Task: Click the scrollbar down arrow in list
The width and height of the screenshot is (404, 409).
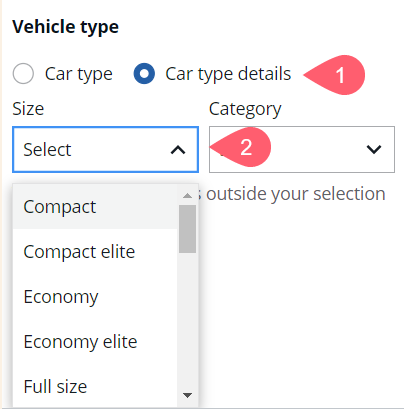Action: coord(187,395)
